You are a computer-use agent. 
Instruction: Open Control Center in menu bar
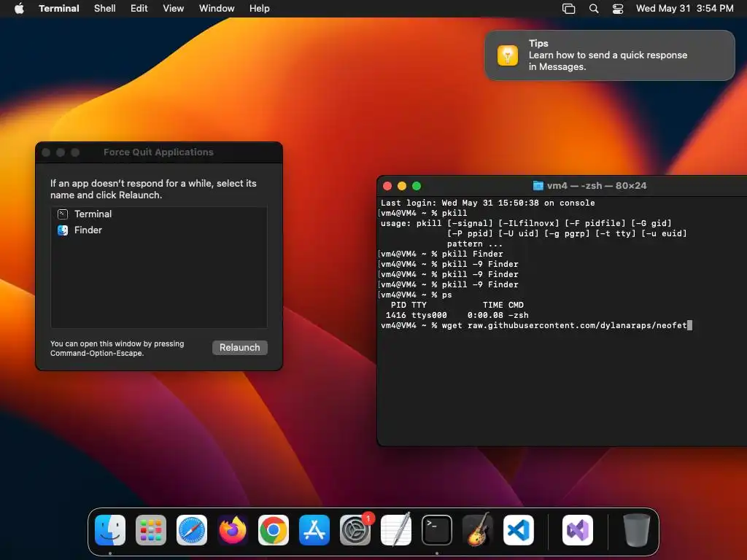click(x=618, y=9)
